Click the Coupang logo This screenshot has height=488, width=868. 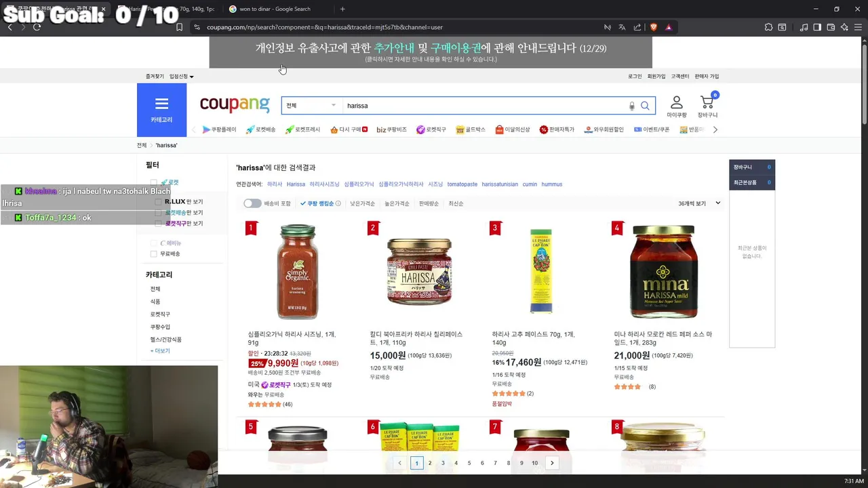click(x=235, y=104)
